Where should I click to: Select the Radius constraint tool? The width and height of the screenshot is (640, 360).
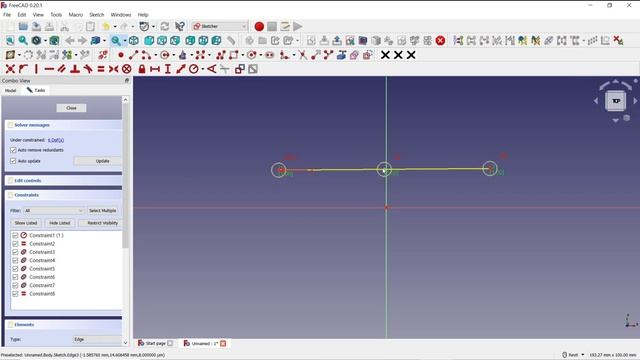click(194, 69)
